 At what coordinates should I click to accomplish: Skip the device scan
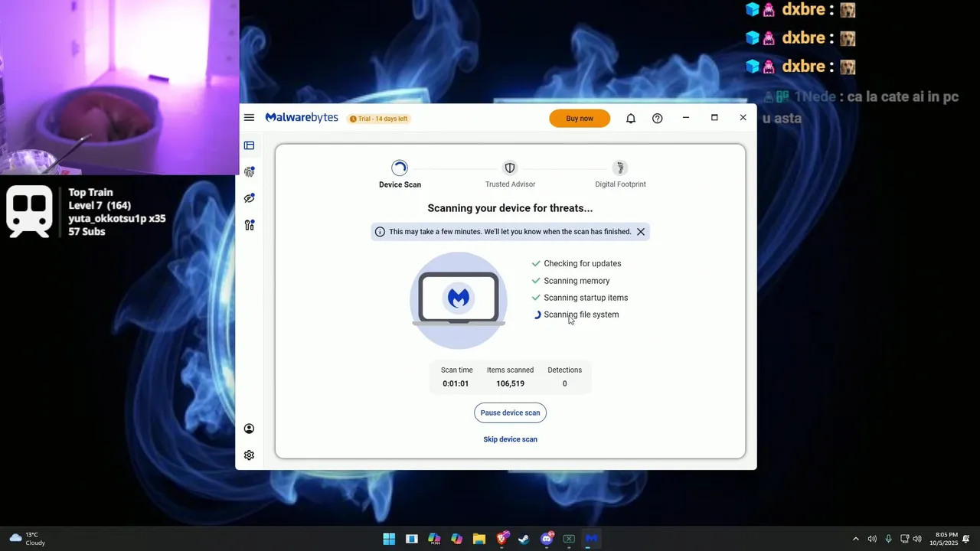click(510, 439)
